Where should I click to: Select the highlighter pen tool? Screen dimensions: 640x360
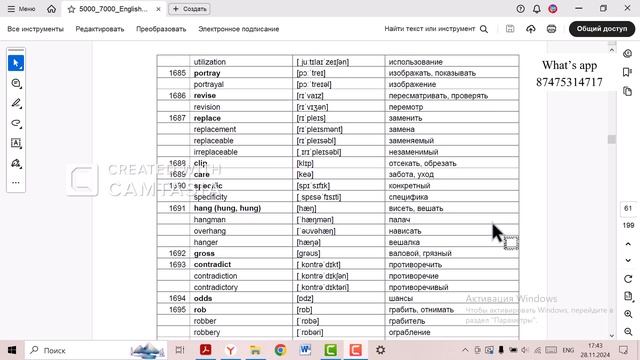pyautogui.click(x=16, y=103)
